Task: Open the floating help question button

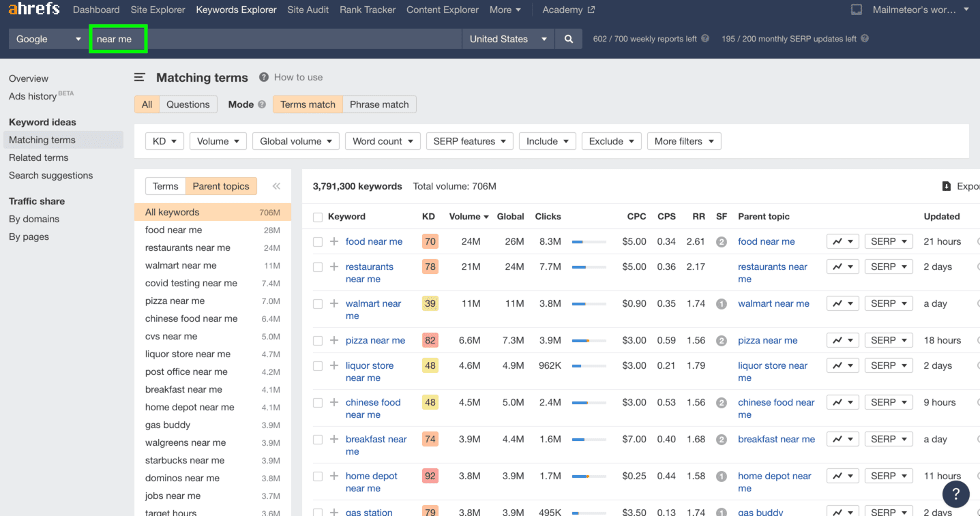Action: (x=955, y=494)
